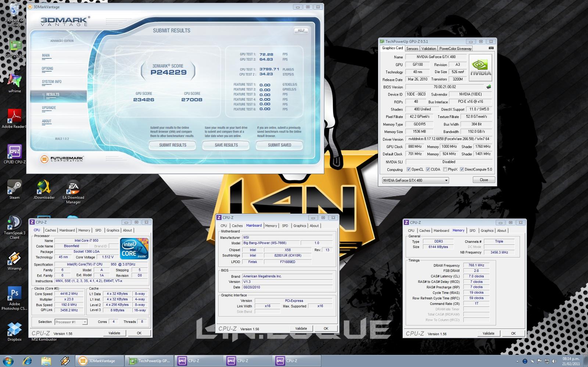Click the Futuremark Corporation logo
The width and height of the screenshot is (588, 367).
point(62,159)
